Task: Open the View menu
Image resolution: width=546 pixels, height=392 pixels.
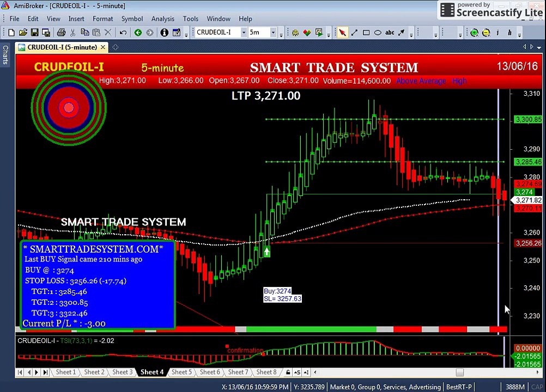Action: 53,19
